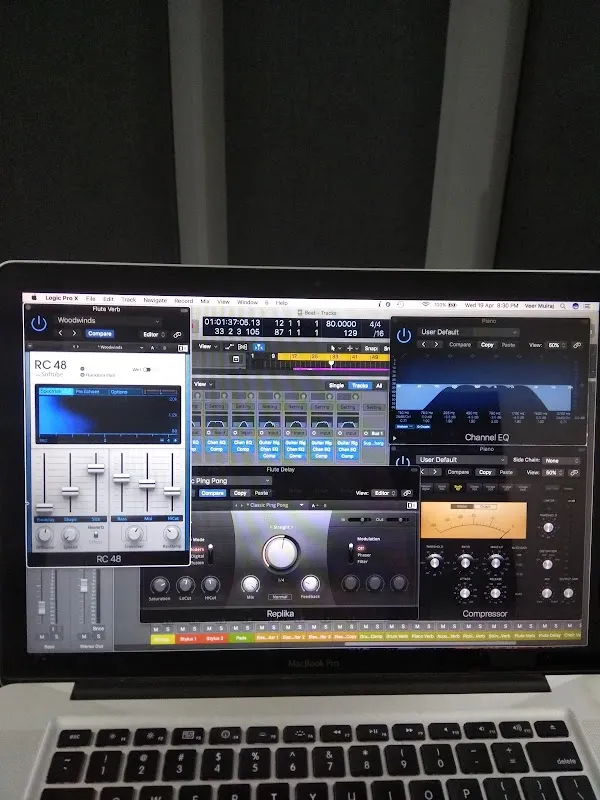
Task: Mute the Stylus 1 track
Action: click(x=182, y=628)
